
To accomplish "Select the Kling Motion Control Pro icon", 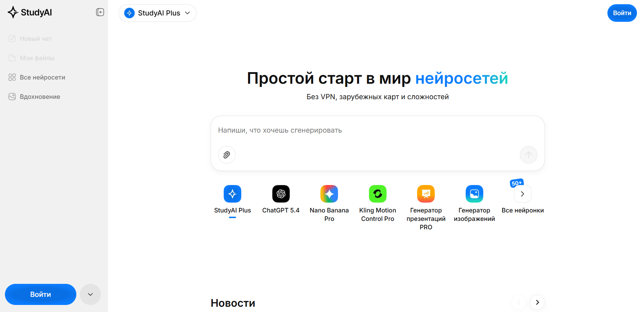I will (378, 194).
